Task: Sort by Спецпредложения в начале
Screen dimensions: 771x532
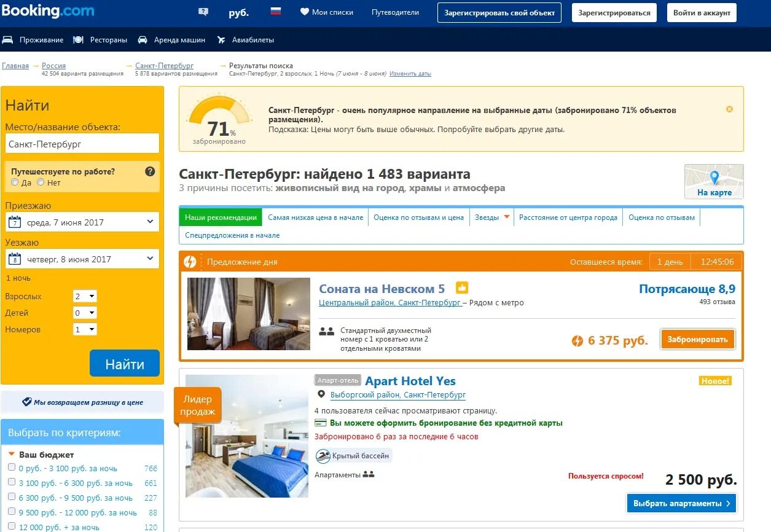Action: pos(232,235)
